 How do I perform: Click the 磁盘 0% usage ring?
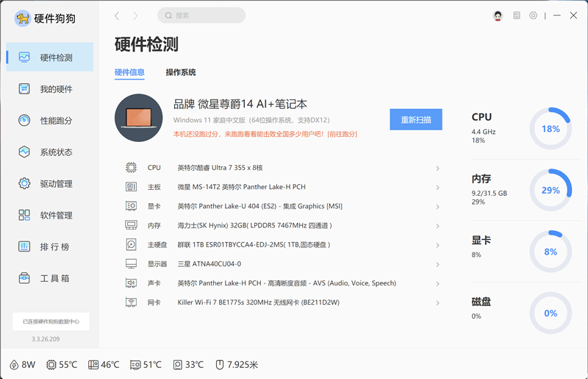(x=551, y=314)
